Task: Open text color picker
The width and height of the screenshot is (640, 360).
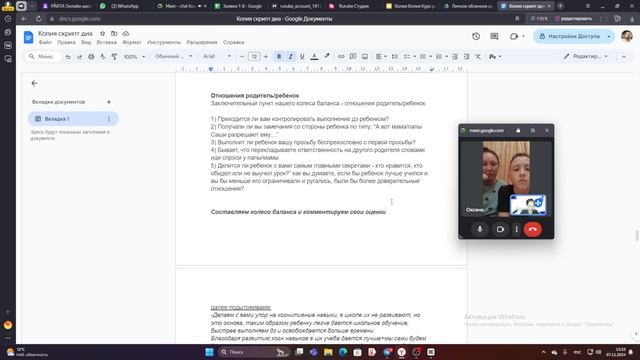Action: 314,56
